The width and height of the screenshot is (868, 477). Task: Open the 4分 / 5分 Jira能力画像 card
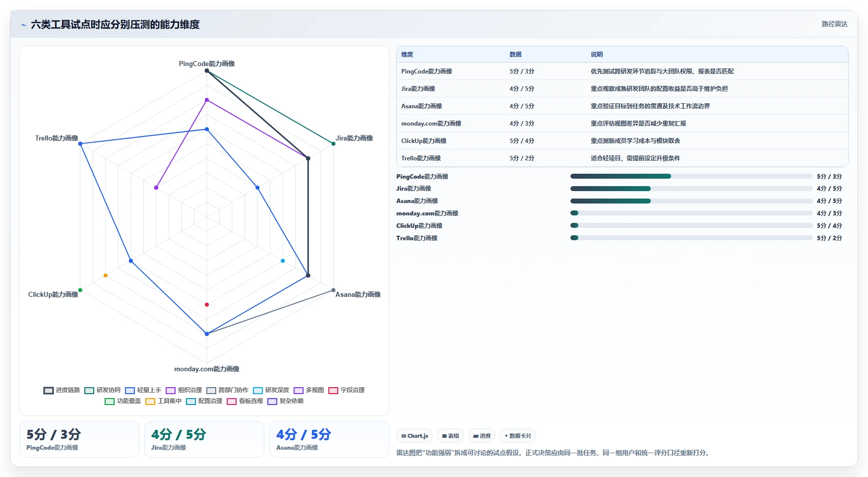click(204, 439)
